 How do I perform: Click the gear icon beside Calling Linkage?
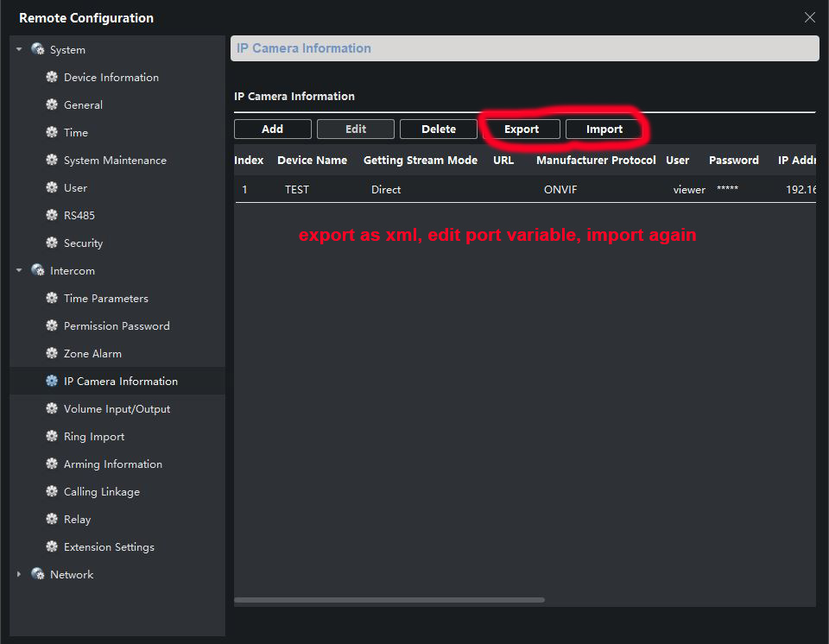[x=52, y=492]
